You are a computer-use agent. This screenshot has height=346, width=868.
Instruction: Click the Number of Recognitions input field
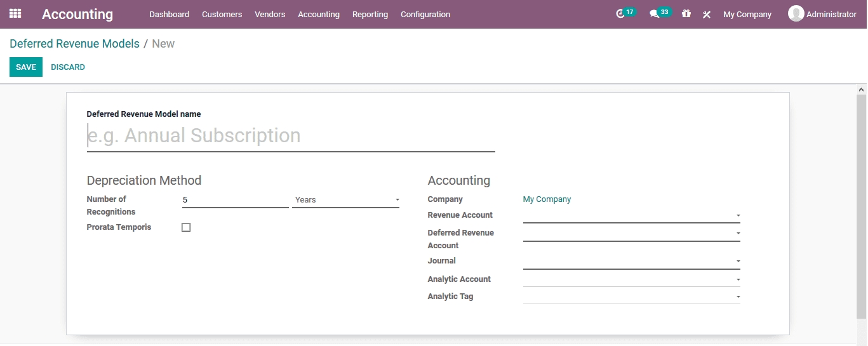pos(235,200)
